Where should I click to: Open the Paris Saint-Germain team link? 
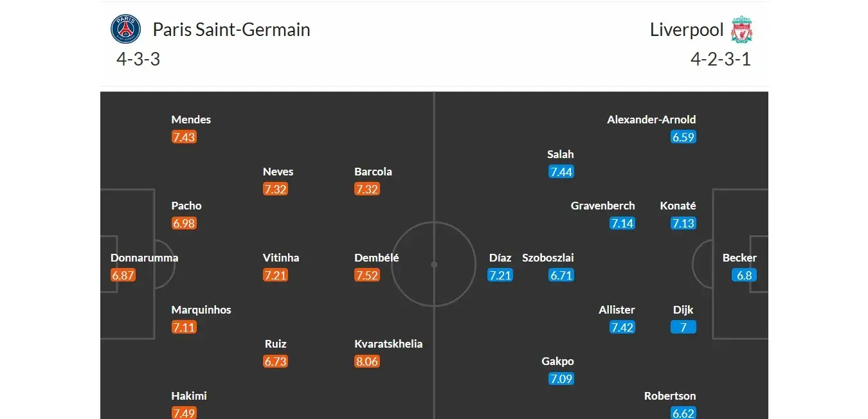coord(231,30)
